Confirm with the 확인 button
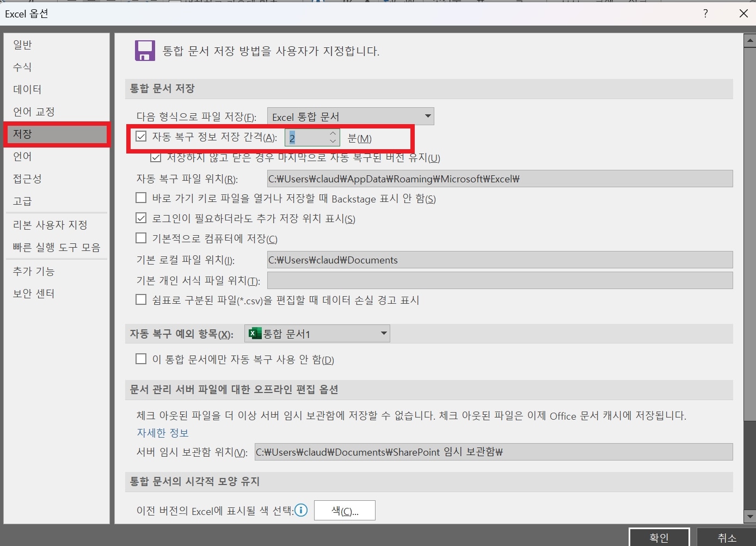Viewport: 756px width, 546px height. click(659, 537)
